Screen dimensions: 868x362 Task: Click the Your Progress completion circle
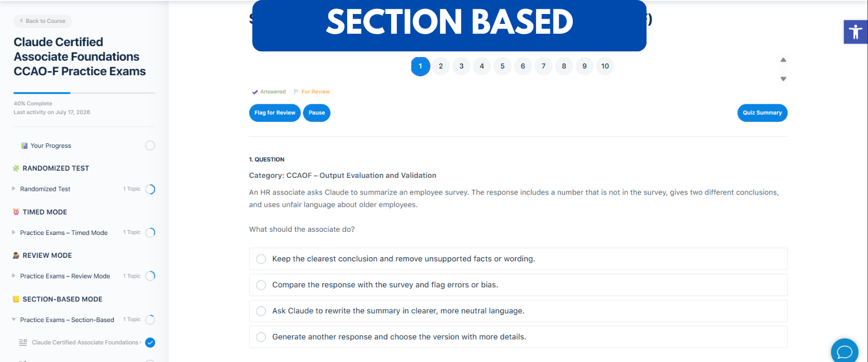150,146
